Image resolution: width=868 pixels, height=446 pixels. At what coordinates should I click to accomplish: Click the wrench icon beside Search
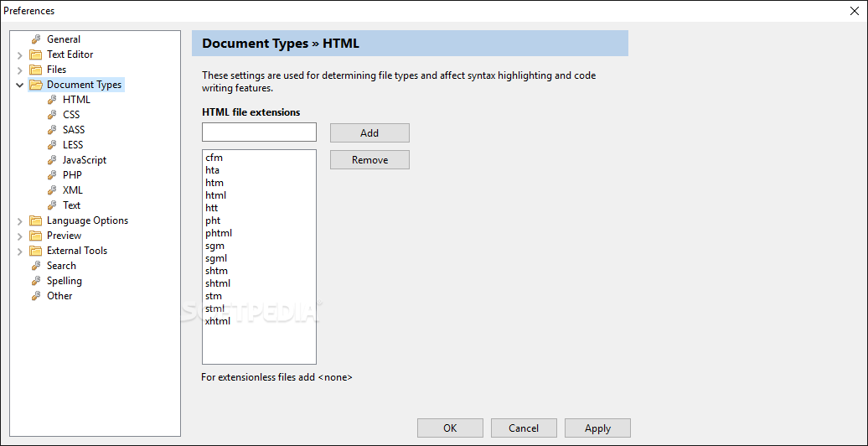tap(36, 266)
